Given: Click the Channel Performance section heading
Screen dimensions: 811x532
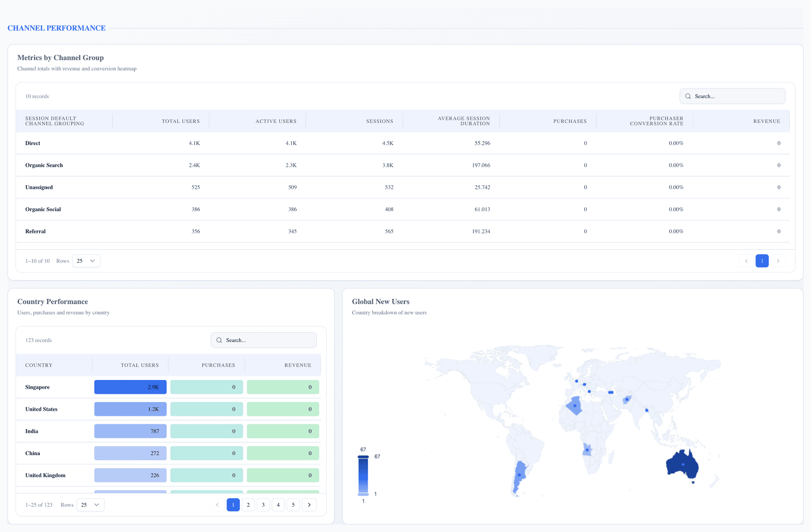Looking at the screenshot, I should [x=57, y=28].
